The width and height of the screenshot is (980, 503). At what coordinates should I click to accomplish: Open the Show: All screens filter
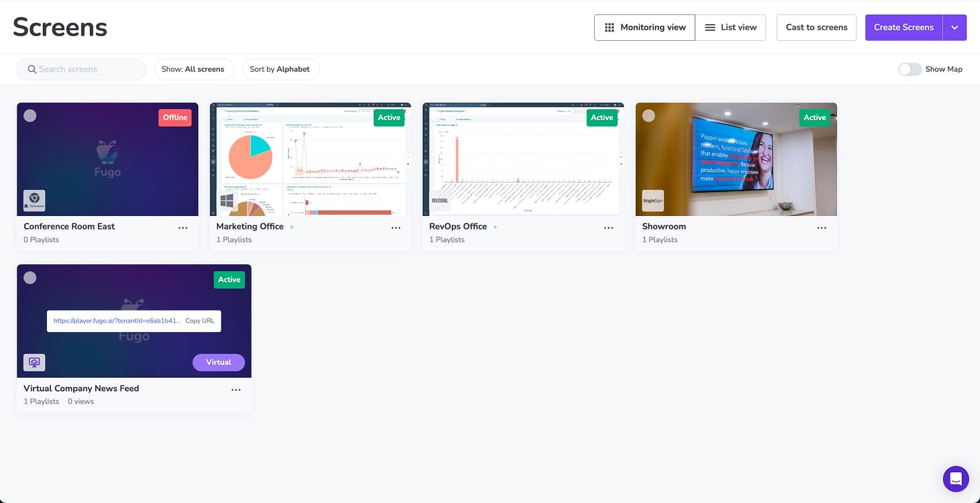[193, 69]
